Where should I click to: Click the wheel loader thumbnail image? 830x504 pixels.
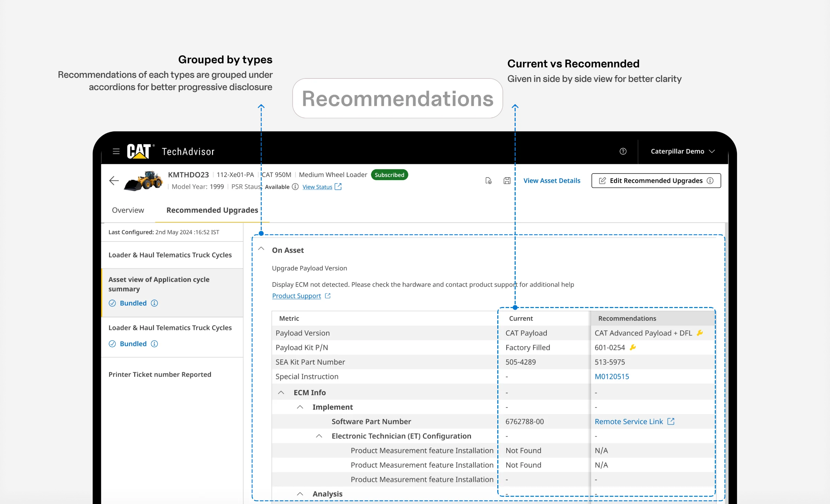click(x=143, y=181)
